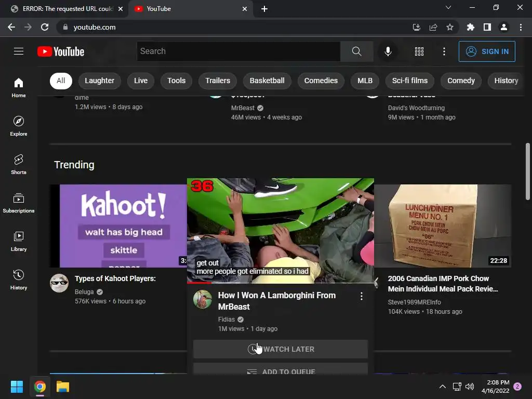This screenshot has width=532, height=399.
Task: Open How I Won A Lamborghini title
Action: 277,301
